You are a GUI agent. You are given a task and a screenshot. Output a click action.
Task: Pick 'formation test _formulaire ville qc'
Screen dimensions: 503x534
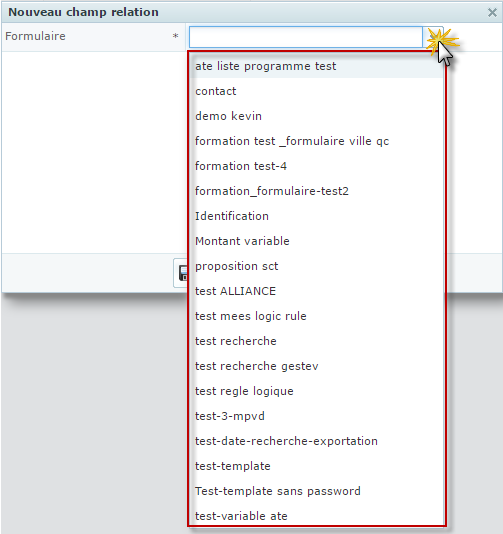316,141
